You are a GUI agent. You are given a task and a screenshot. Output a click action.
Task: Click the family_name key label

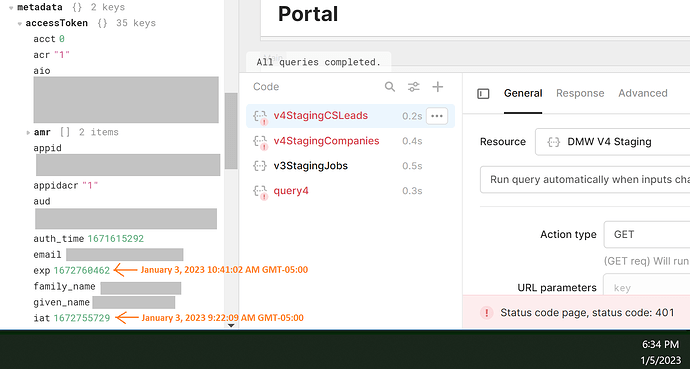[x=64, y=287]
